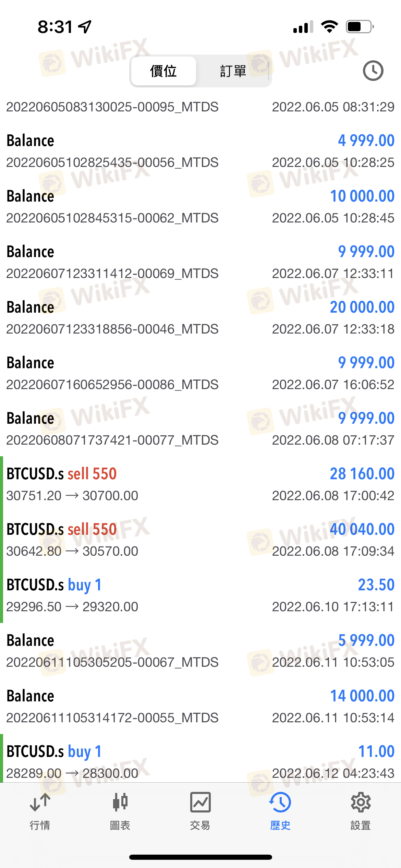Expand BTCUSD.s buy 1 at 29296.50
The image size is (401, 868).
(200, 595)
